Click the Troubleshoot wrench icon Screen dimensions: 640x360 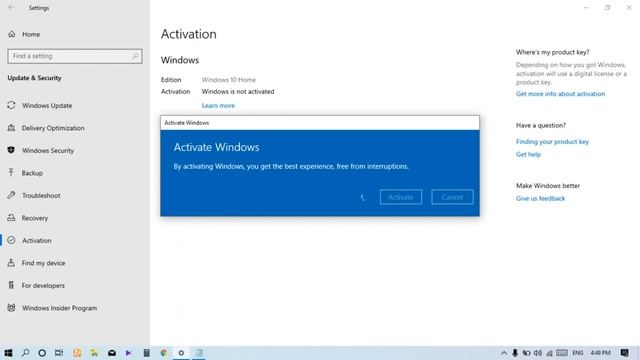click(x=11, y=195)
